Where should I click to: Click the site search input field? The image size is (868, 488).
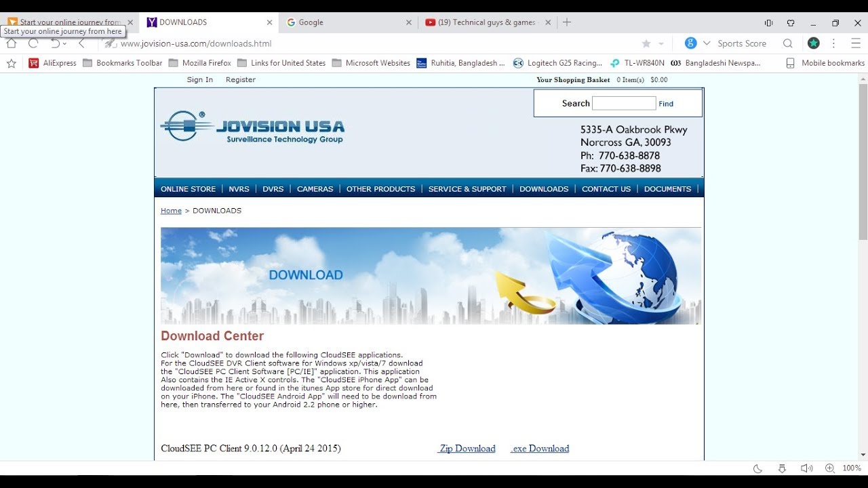click(x=624, y=103)
